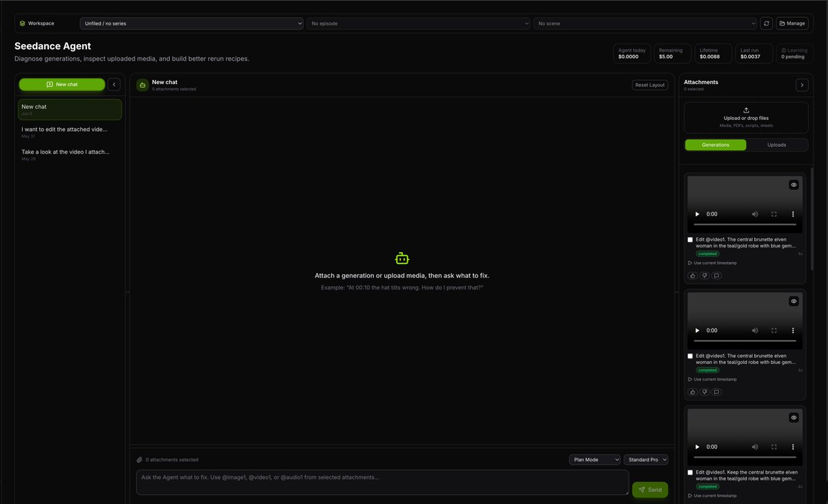Open the comment icon on the first generation card
The height and width of the screenshot is (504, 828).
point(716,276)
